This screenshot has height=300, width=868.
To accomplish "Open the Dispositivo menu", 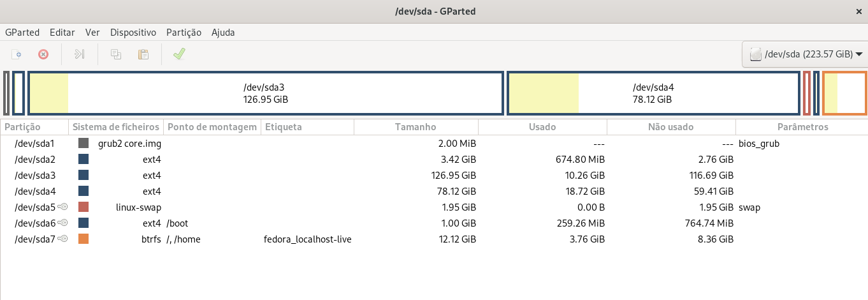I will tap(133, 32).
